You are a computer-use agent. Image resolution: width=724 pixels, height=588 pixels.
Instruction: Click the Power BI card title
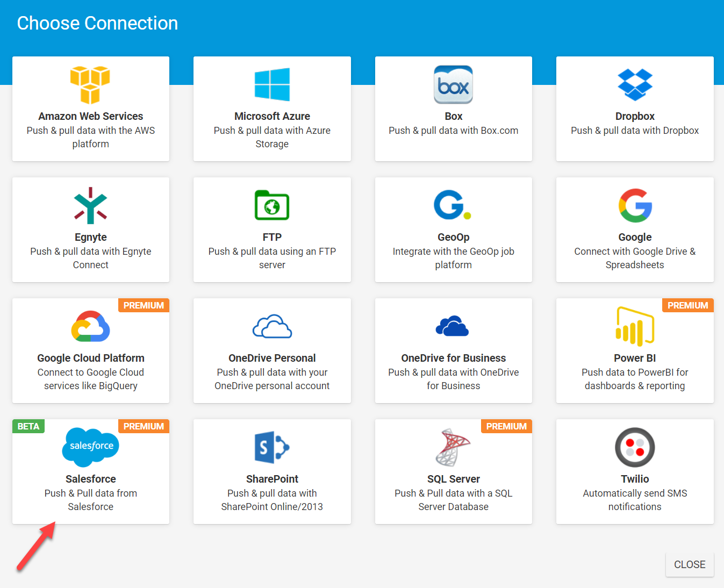635,358
